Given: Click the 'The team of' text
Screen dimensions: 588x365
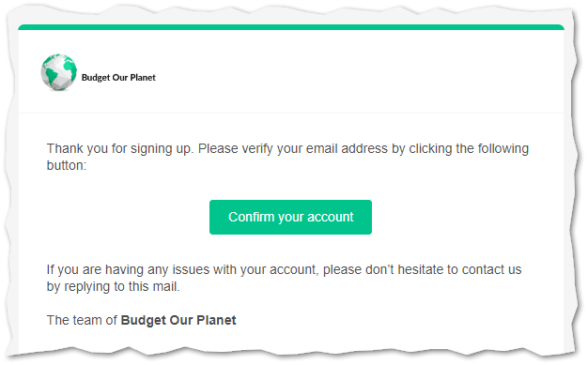Looking at the screenshot, I should (82, 320).
